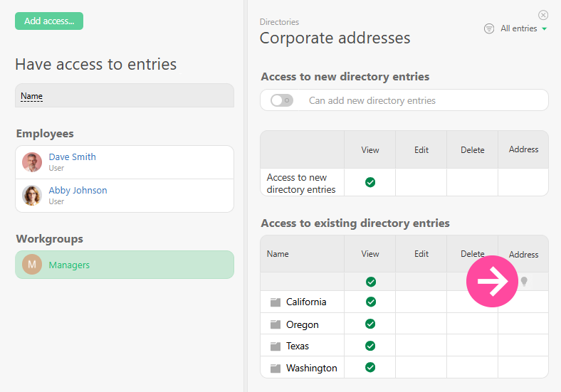
Task: Open Abby Johnson's profile link
Action: pyautogui.click(x=78, y=190)
